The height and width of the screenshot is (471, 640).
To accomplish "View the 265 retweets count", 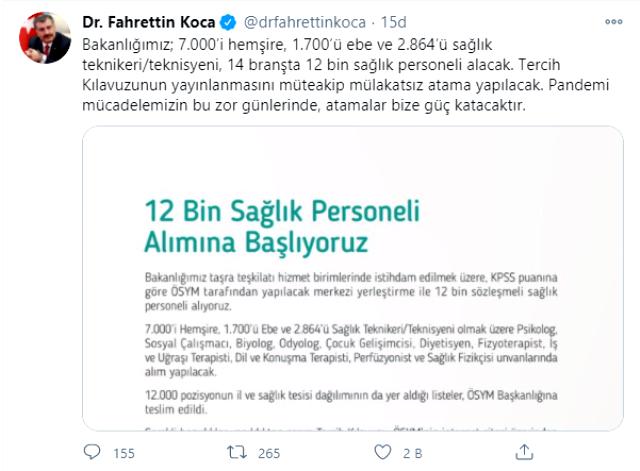I will (x=269, y=453).
